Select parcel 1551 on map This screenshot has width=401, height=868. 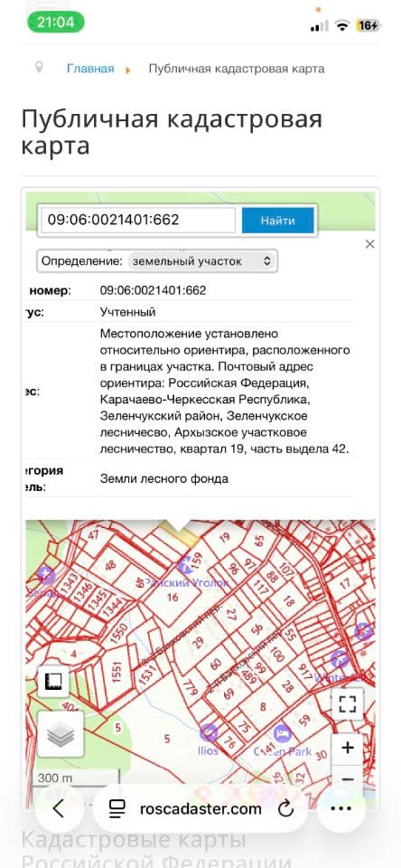pos(116,674)
